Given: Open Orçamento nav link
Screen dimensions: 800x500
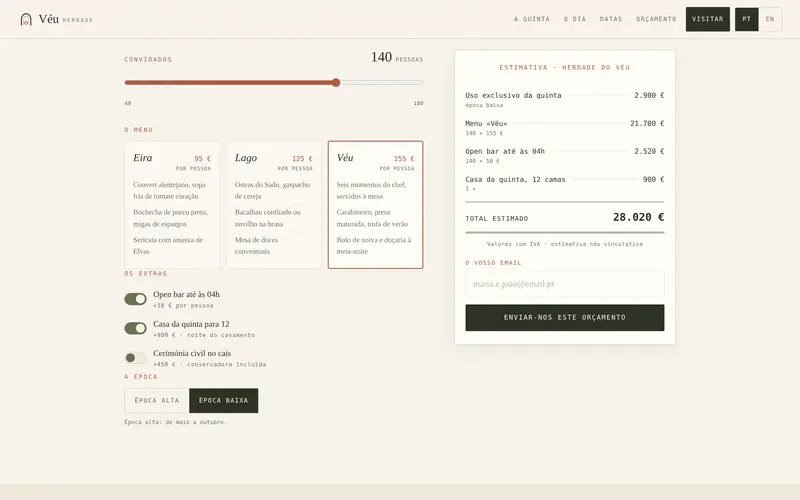Looking at the screenshot, I should (x=656, y=19).
